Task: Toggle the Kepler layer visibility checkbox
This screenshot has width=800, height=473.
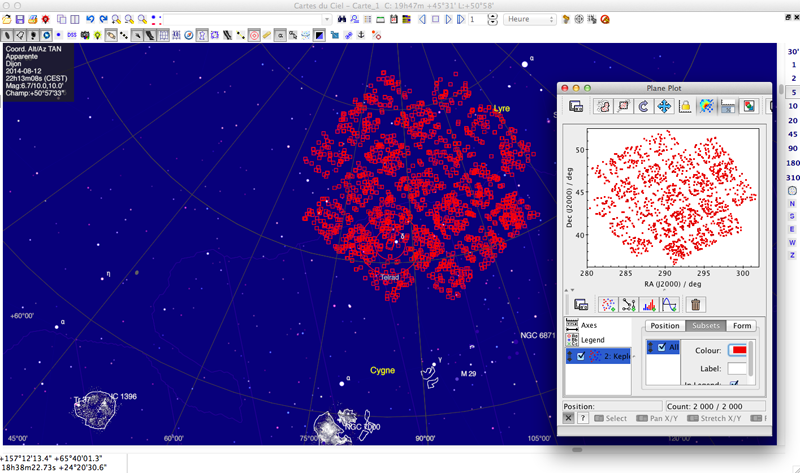Action: pyautogui.click(x=581, y=356)
